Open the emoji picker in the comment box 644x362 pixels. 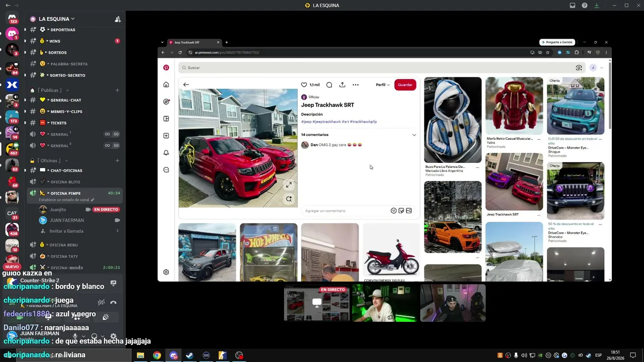coord(393,211)
